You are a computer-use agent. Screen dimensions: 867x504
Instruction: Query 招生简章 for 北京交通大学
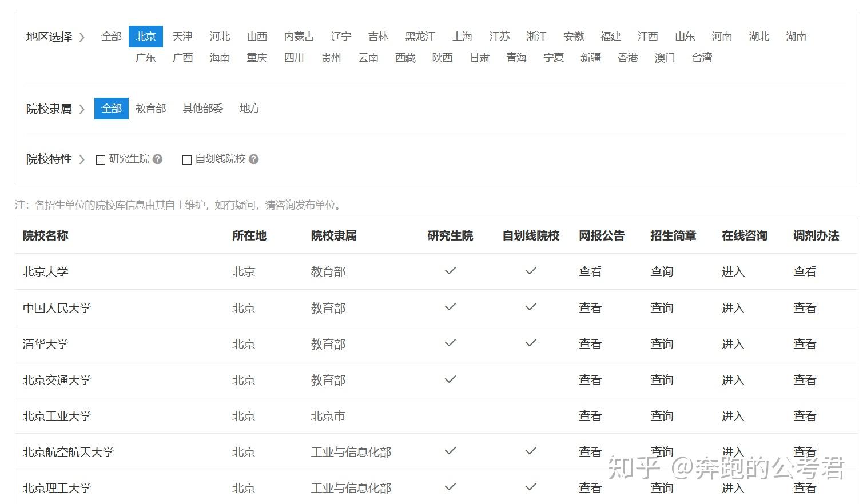pos(662,380)
